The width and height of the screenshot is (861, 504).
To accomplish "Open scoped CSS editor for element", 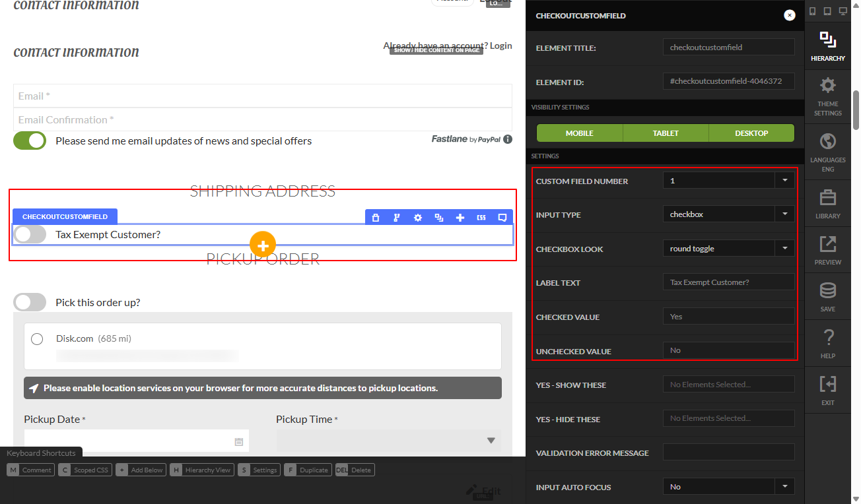I will 481,218.
